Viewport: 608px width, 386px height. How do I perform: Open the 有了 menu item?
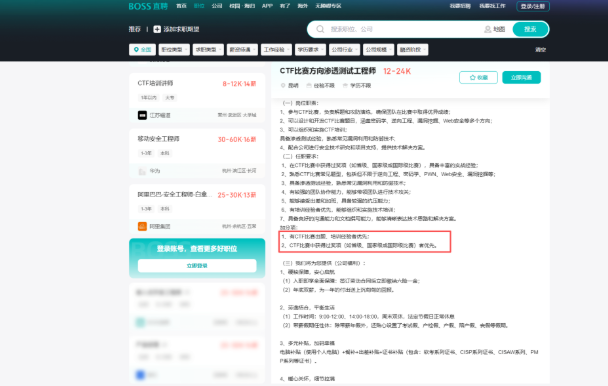pos(285,6)
